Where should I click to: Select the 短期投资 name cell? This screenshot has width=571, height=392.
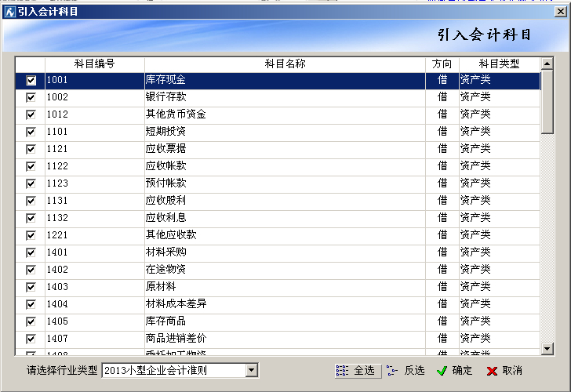pos(285,132)
